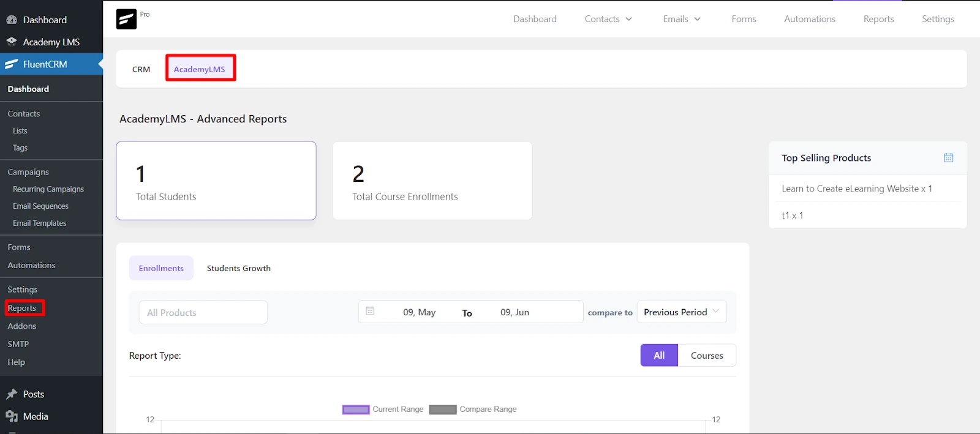Viewport: 980px width, 434px height.
Task: Open Campaigns in the sidebar
Action: click(x=28, y=172)
